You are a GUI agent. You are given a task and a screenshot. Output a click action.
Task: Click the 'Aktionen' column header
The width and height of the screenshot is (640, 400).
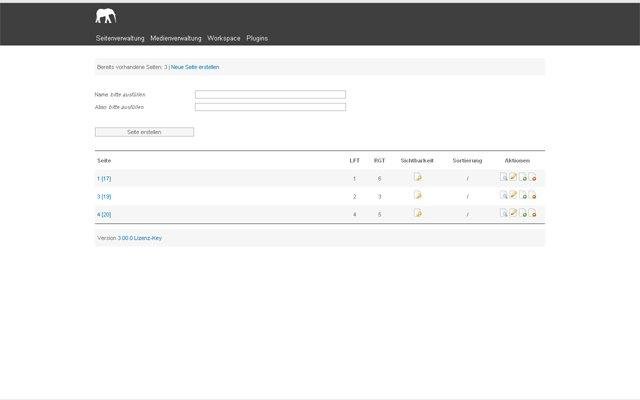(x=517, y=160)
